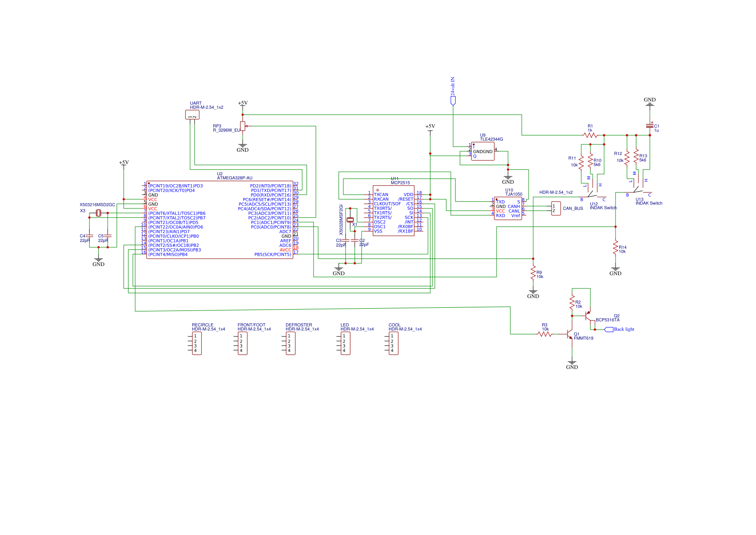Click the U12 INDAK Switch symbol
The height and width of the screenshot is (535, 756).
coord(593,190)
